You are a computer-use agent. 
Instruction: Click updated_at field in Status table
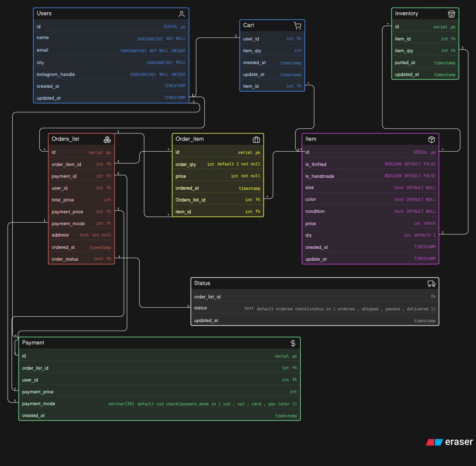315,320
